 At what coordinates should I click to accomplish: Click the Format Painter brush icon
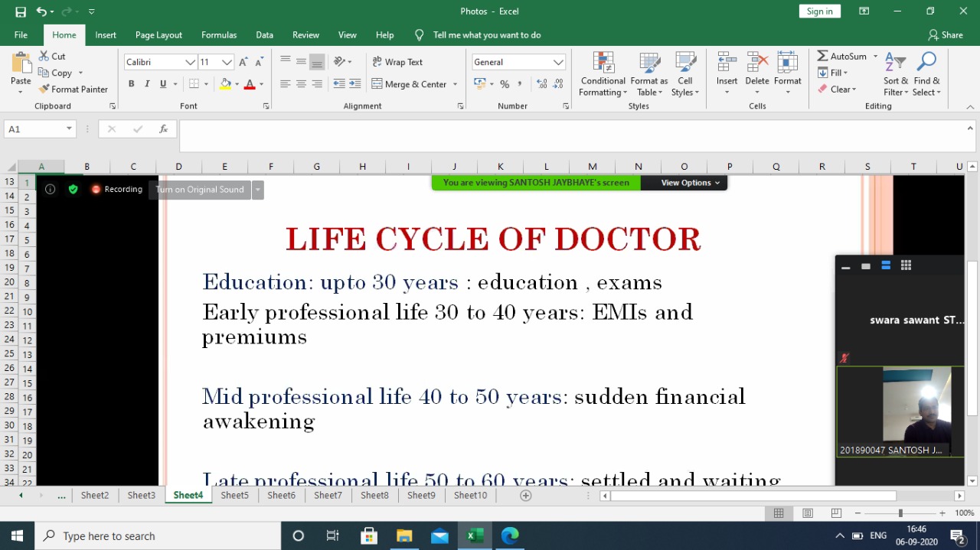(44, 89)
